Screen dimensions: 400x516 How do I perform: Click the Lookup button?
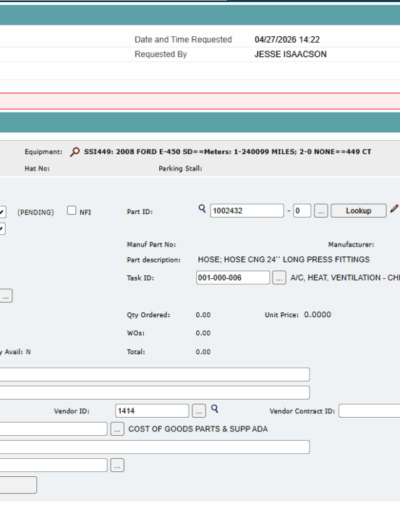(359, 211)
